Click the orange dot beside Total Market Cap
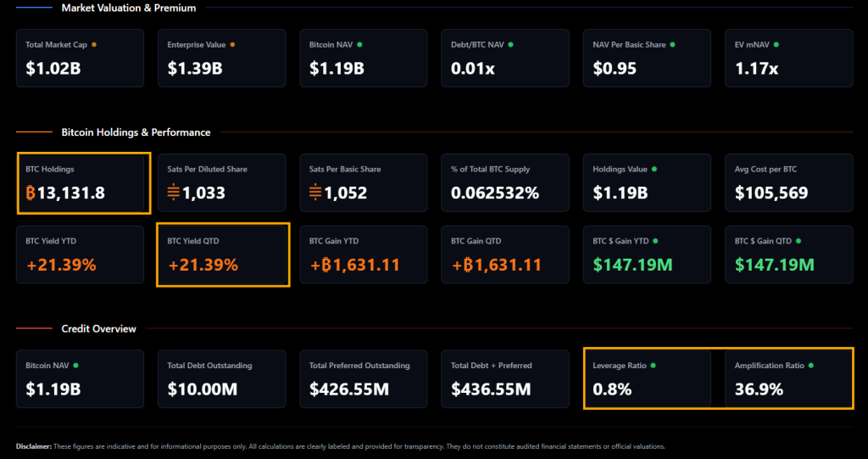 pos(93,44)
